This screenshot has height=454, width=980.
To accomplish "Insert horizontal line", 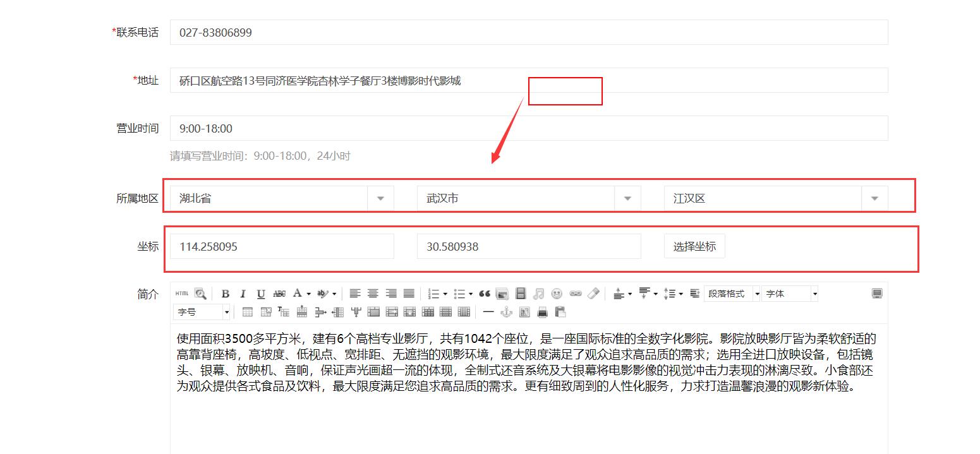I will click(x=488, y=312).
